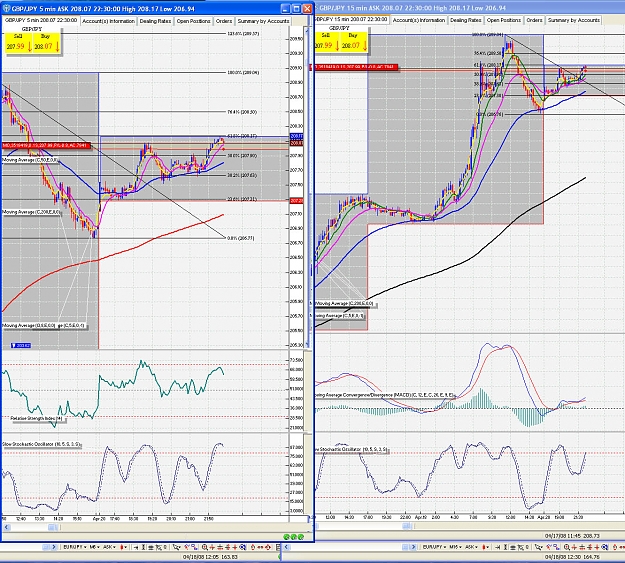
Task: Switch to GBP/JPY 5 min chart tab
Action: [41, 20]
